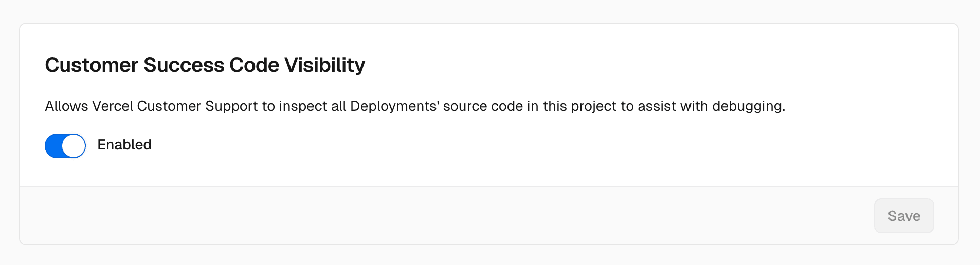
Task: Click the word "Code" in the heading
Action: click(x=254, y=65)
